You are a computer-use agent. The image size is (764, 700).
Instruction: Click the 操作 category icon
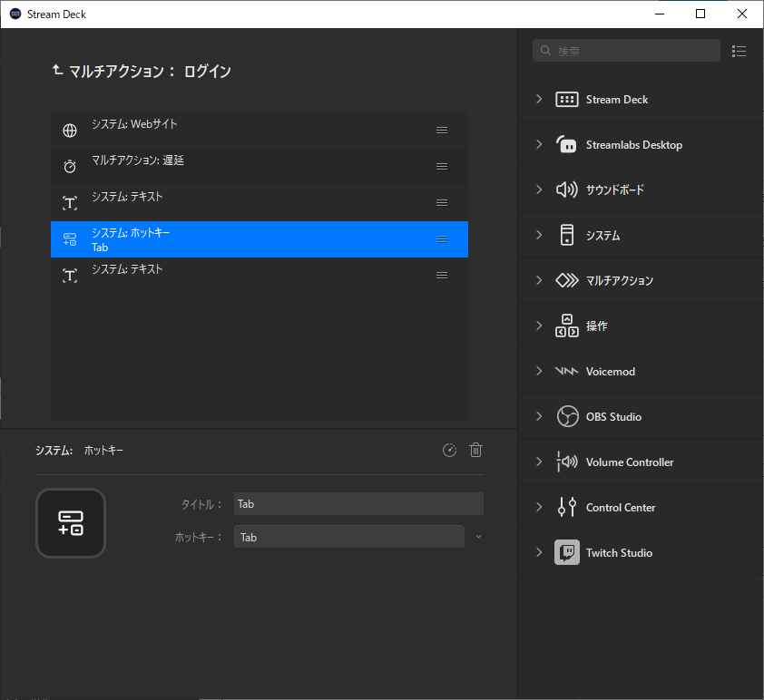click(x=567, y=326)
